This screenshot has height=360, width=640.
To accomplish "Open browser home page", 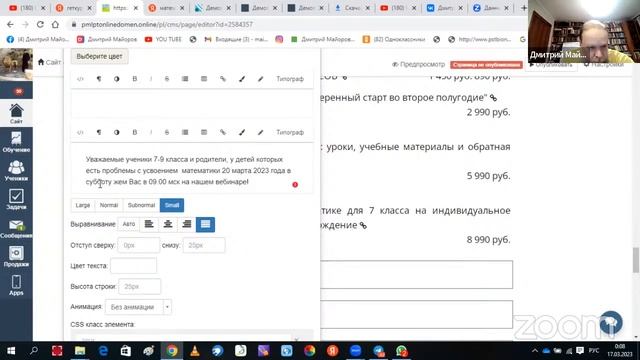I will [x=55, y=24].
